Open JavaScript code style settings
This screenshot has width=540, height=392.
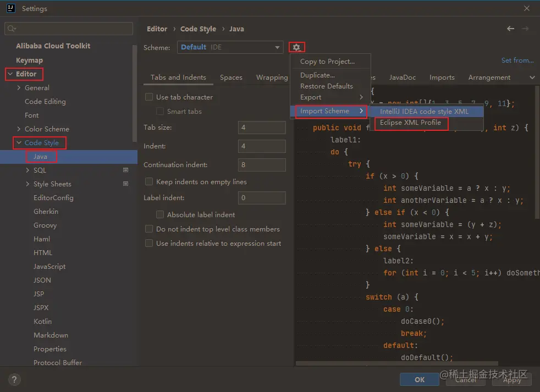point(49,267)
